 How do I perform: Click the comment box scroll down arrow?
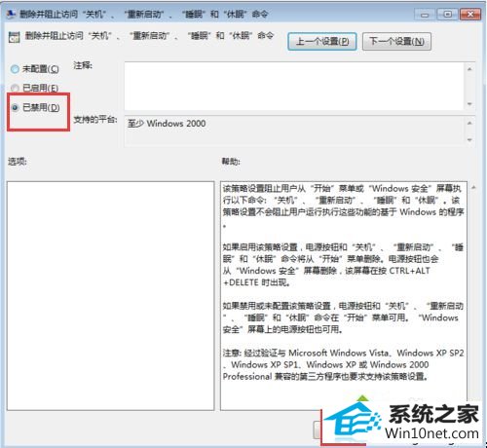click(469, 104)
